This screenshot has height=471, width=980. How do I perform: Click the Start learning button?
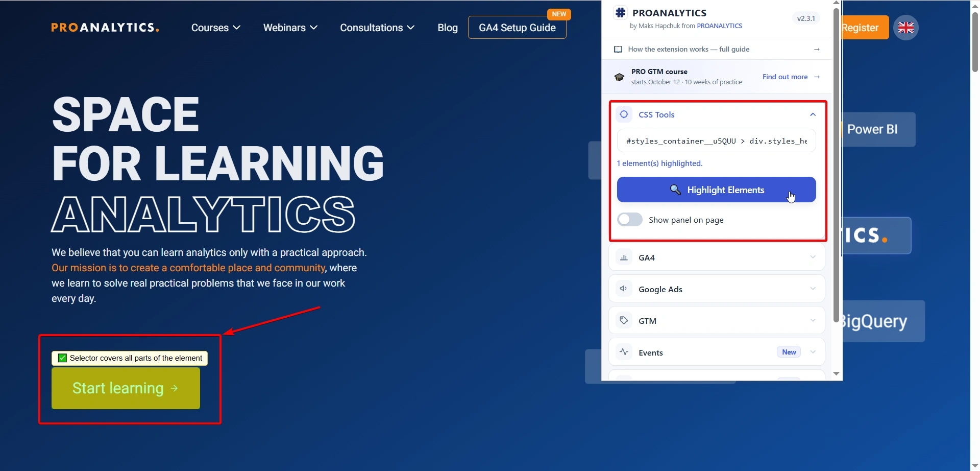[x=126, y=388]
